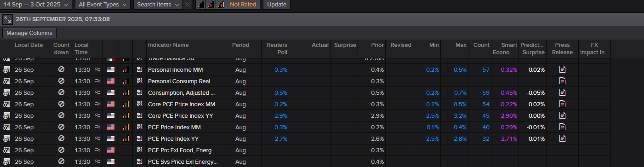This screenshot has width=644, height=167.
Task: Open press release for PCE Price Index MM
Action: (562, 127)
